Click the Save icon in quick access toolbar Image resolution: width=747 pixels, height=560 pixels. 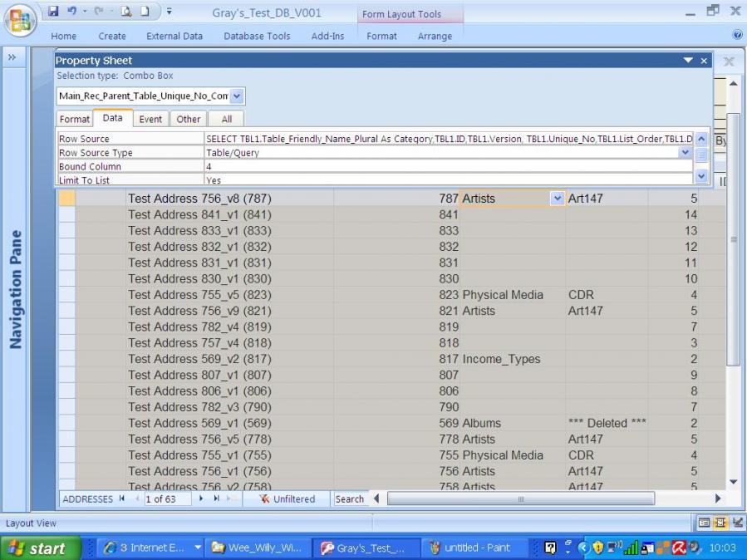tap(53, 12)
